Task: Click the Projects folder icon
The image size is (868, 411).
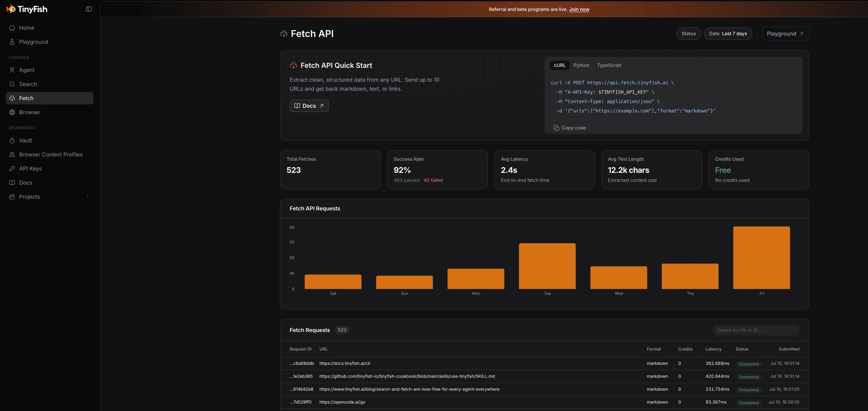Action: point(12,197)
